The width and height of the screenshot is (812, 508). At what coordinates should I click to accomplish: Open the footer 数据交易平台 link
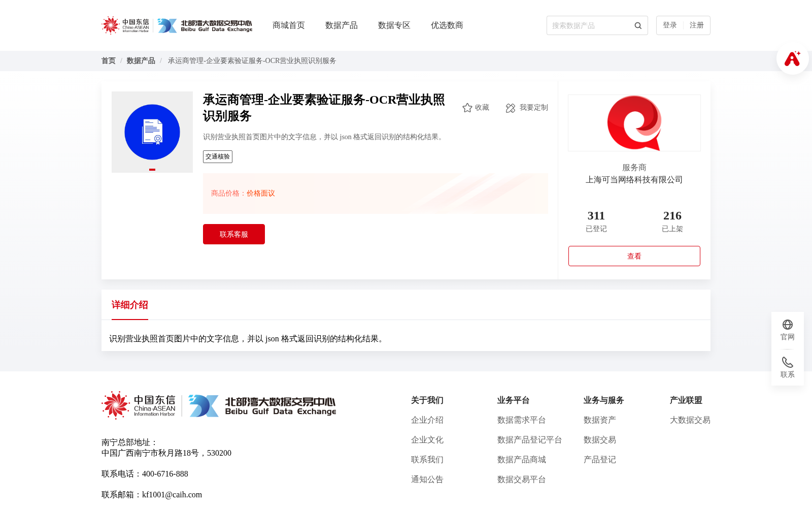coord(522,480)
